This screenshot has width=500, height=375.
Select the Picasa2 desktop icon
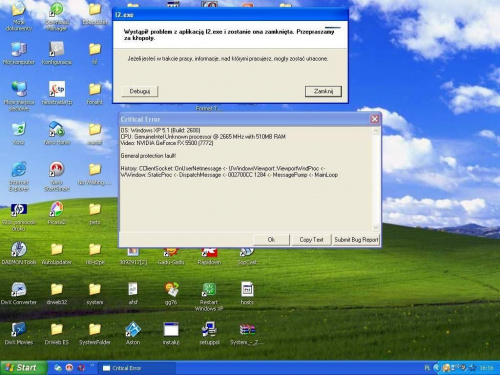[57, 213]
